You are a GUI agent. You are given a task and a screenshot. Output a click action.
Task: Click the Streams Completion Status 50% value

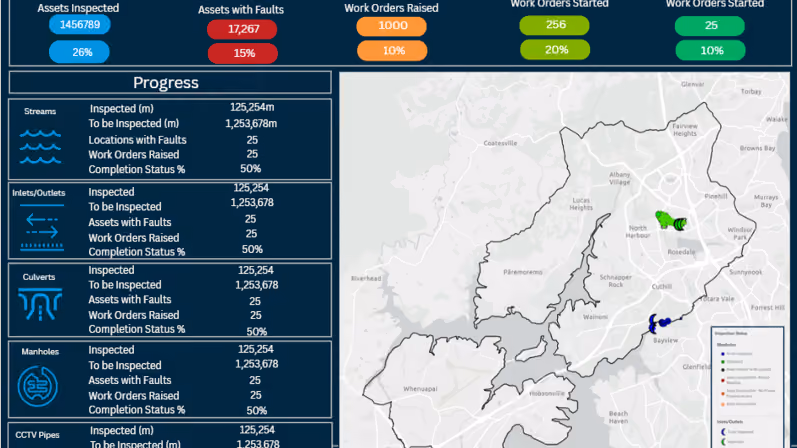pos(251,169)
